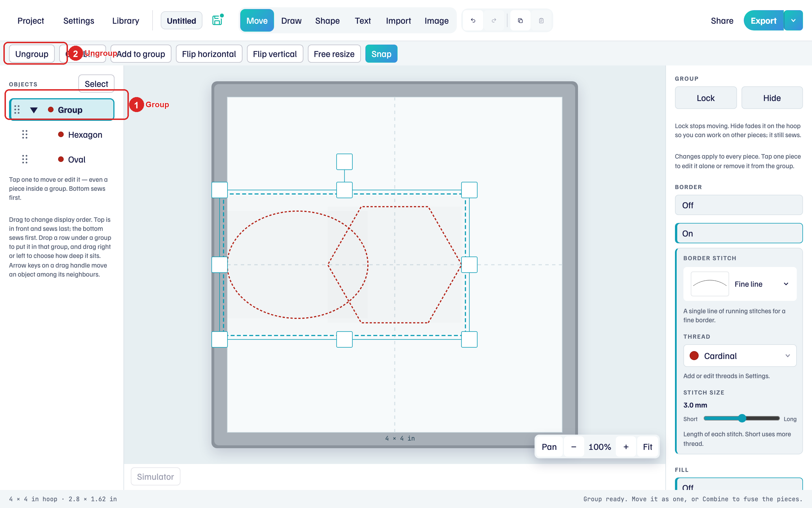Hide the selected group

pyautogui.click(x=772, y=98)
